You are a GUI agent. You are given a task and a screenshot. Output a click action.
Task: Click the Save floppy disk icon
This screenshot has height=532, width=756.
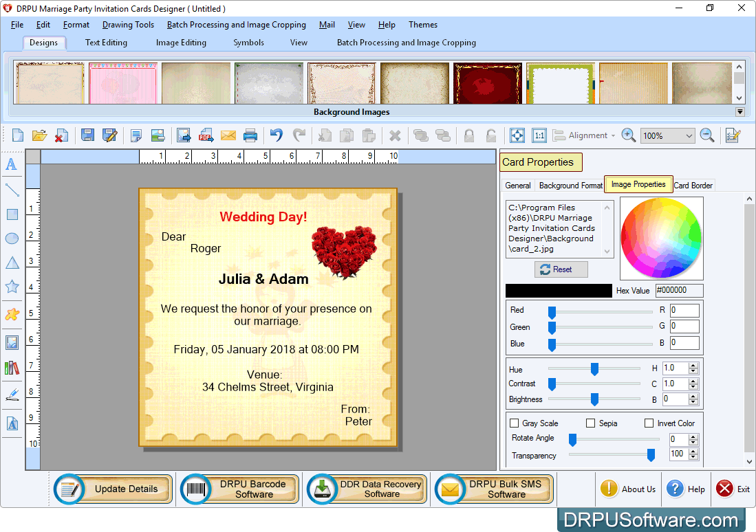[x=87, y=135]
